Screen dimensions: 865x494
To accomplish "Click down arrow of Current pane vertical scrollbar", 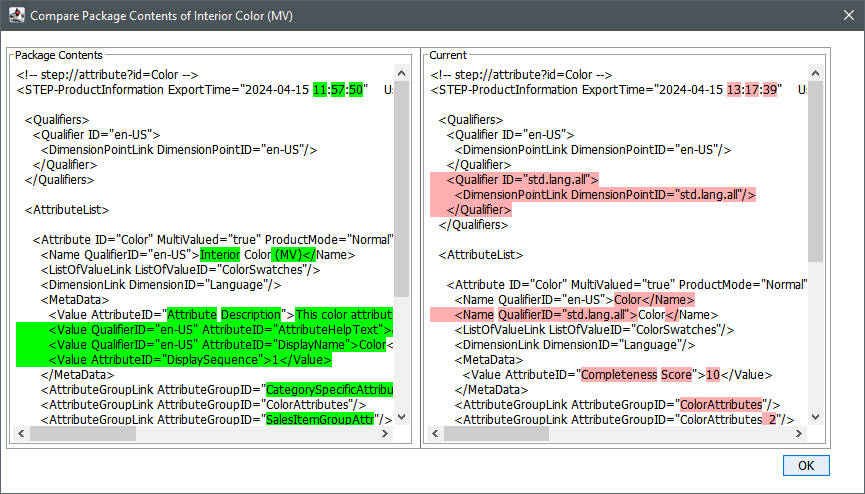I will 816,418.
